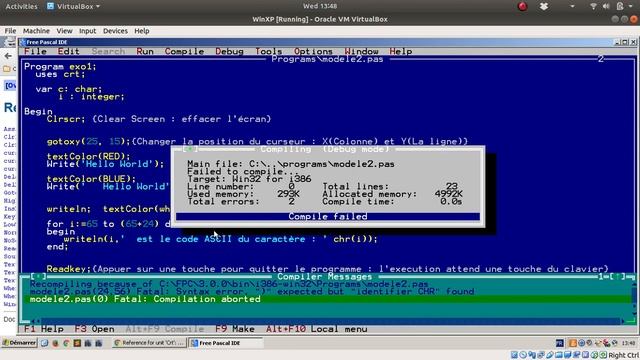Click the VirtualBox shared folders status icon

(x=559, y=355)
